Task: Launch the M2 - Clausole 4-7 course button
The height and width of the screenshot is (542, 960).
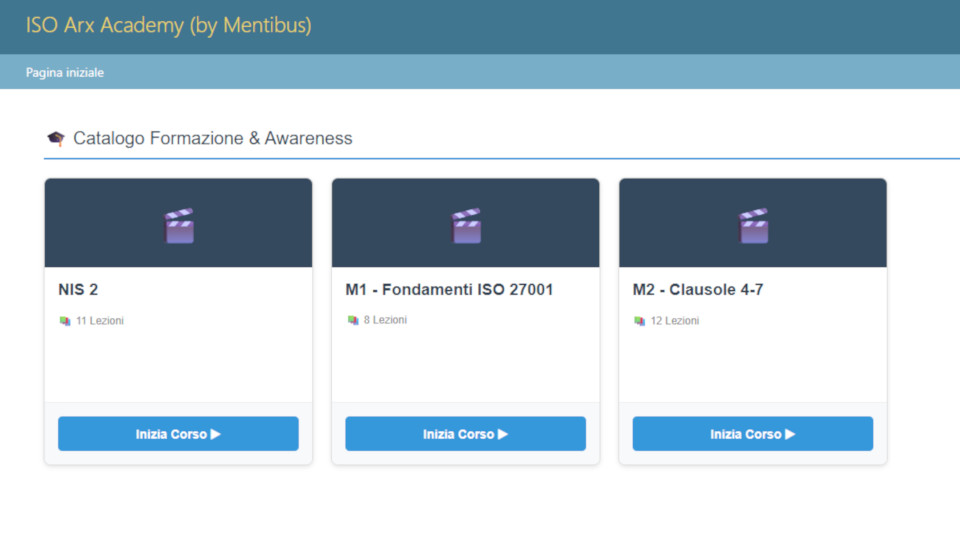Action: click(752, 434)
